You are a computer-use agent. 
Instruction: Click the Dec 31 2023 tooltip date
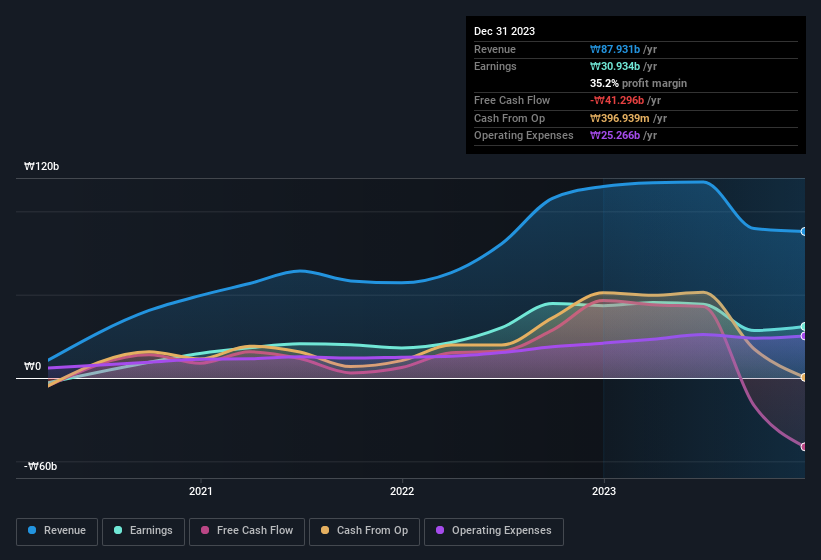[504, 31]
